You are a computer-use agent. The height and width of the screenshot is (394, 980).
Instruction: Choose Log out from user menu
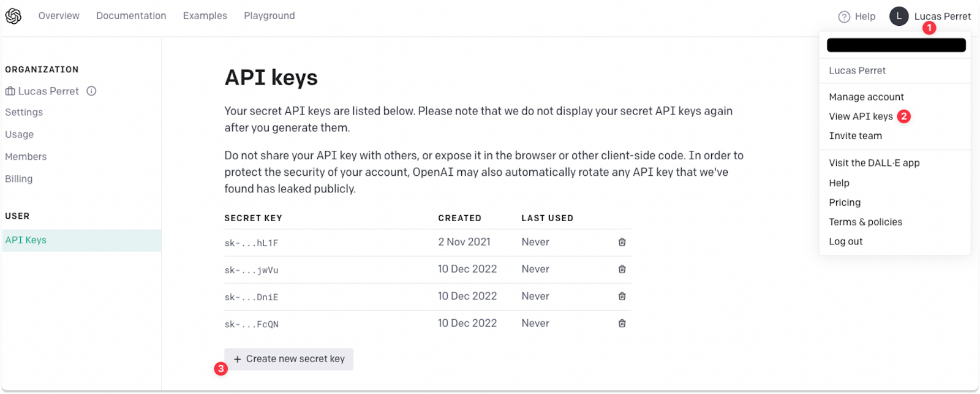coord(845,241)
